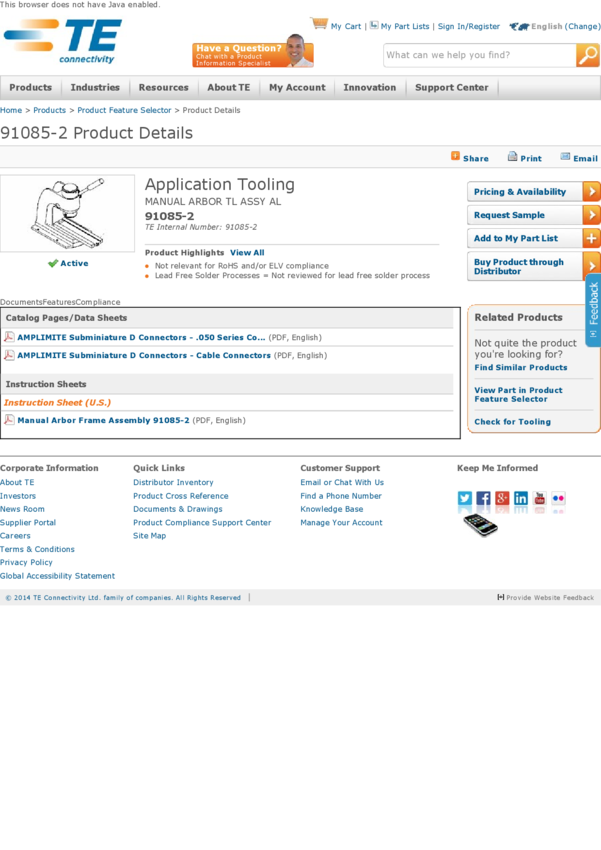Click arrow icon beside Pricing & Availability

591,191
